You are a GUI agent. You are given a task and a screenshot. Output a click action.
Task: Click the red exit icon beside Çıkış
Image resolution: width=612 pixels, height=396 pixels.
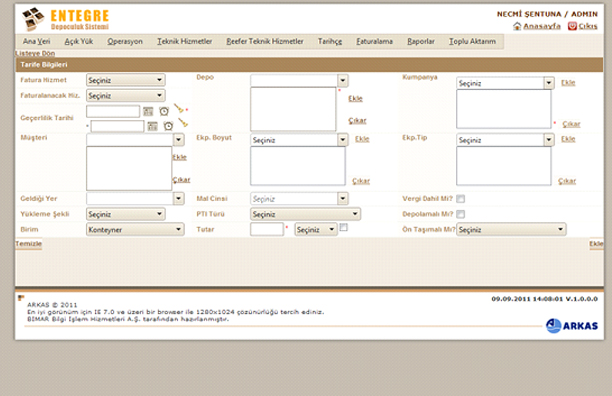point(572,26)
